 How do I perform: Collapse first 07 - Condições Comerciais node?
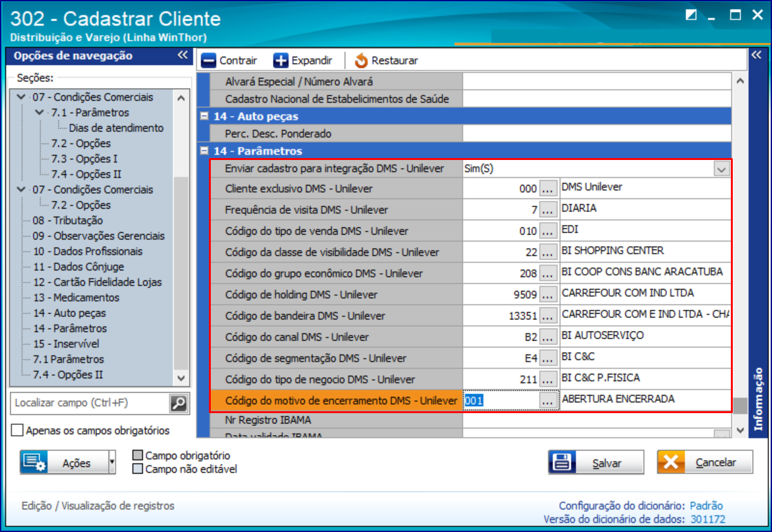[22, 97]
